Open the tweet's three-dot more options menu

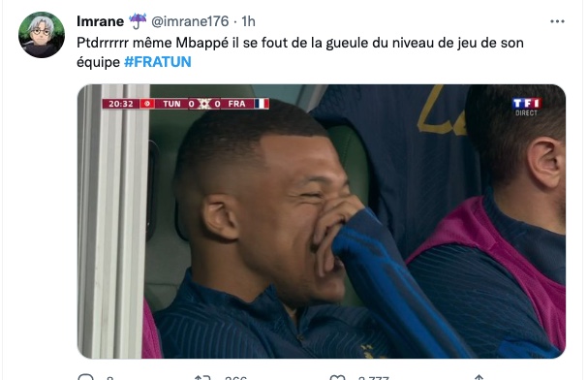point(557,21)
